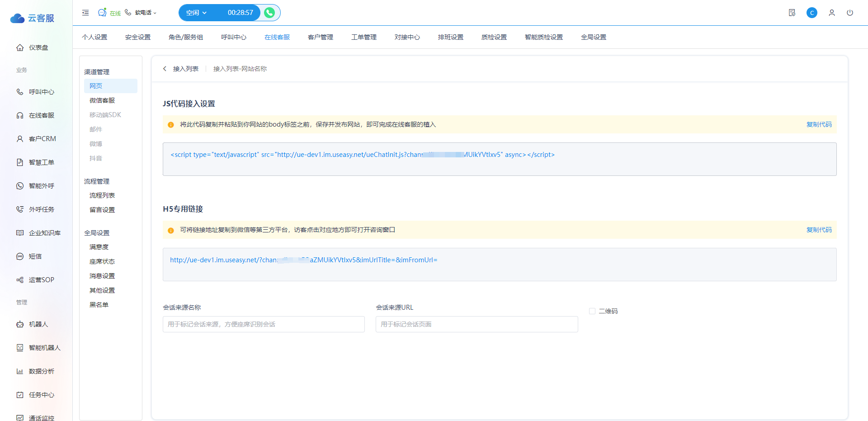The image size is (868, 421).
Task: Open the user profile icon
Action: tap(832, 13)
